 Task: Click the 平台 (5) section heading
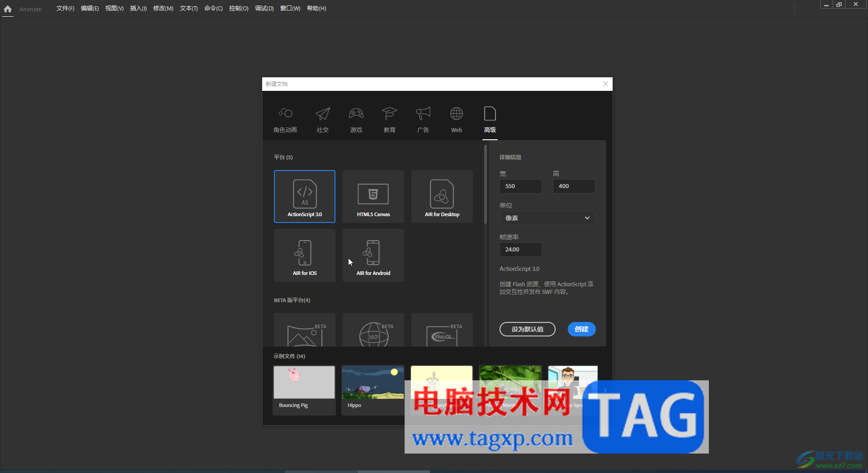tap(283, 157)
